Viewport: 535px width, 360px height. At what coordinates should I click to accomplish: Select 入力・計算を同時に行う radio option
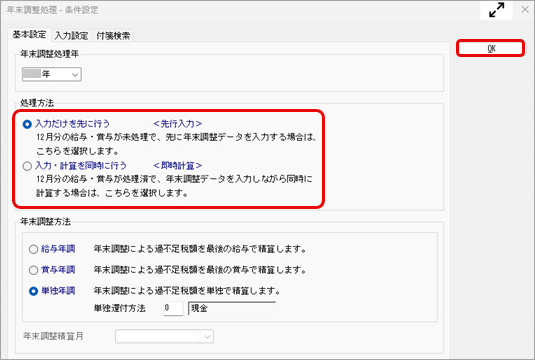pyautogui.click(x=27, y=166)
